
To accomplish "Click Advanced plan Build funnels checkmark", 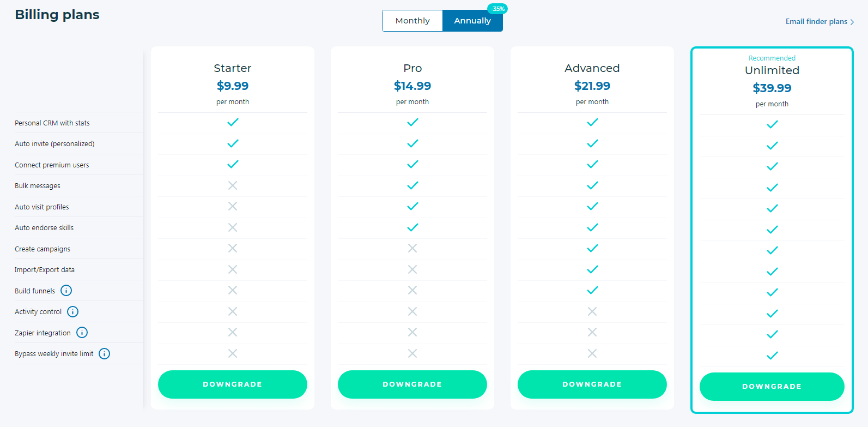I will click(592, 290).
